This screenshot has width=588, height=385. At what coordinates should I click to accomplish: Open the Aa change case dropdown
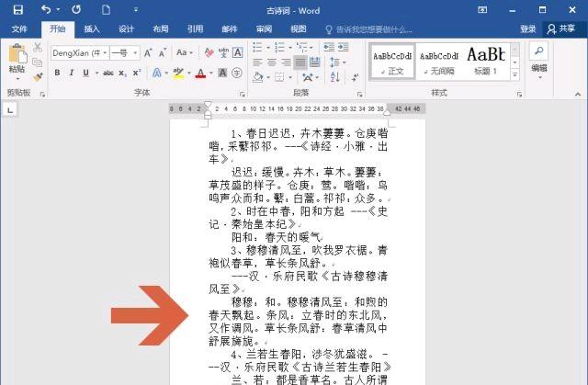coord(184,52)
